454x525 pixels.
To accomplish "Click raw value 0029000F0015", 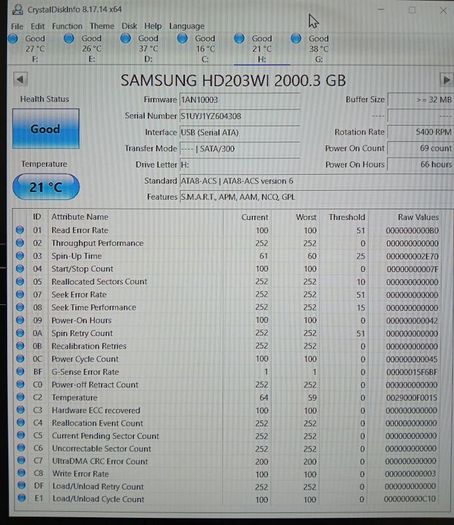I will 412,398.
